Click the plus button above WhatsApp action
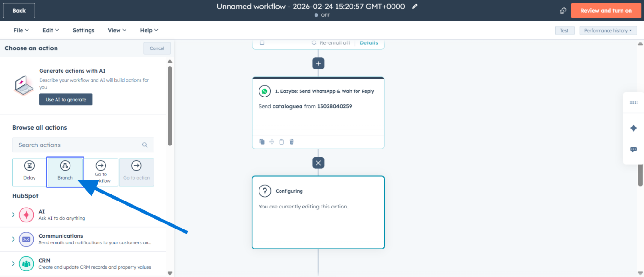 pos(318,63)
